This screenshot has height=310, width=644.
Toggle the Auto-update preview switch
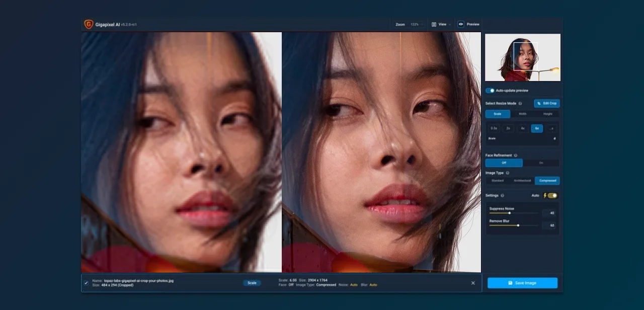tap(490, 91)
